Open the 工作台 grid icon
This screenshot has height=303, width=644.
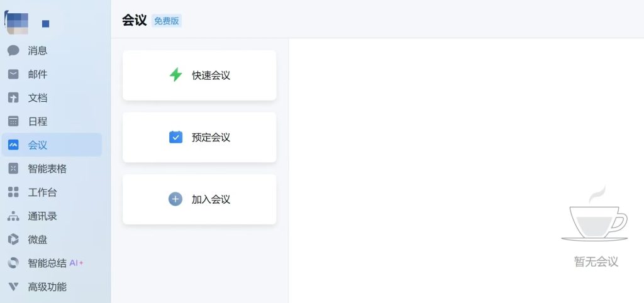point(13,192)
